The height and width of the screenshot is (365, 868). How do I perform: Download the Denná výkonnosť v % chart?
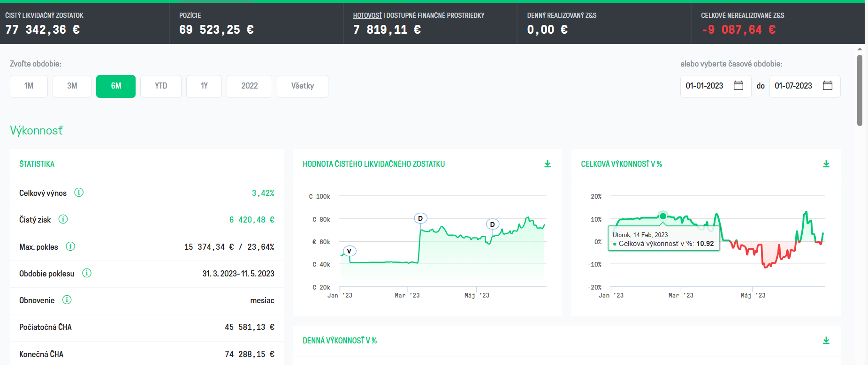(x=826, y=341)
